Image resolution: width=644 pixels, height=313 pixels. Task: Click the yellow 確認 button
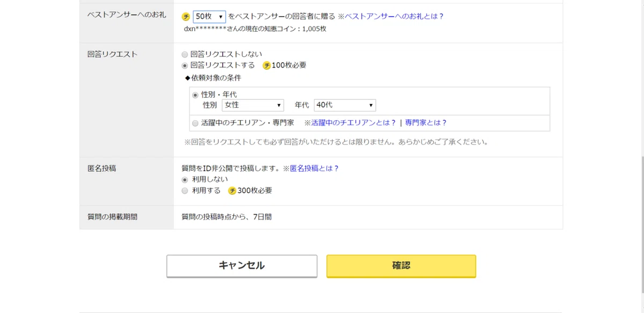point(401,266)
